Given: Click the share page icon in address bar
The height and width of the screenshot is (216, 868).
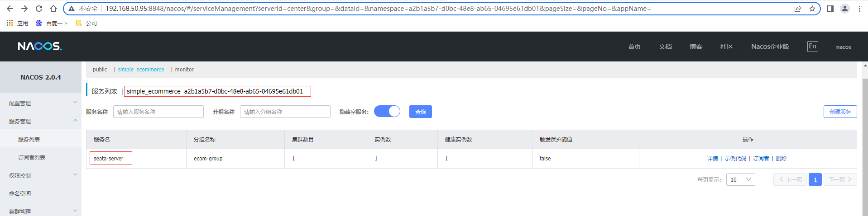Looking at the screenshot, I should coord(798,9).
